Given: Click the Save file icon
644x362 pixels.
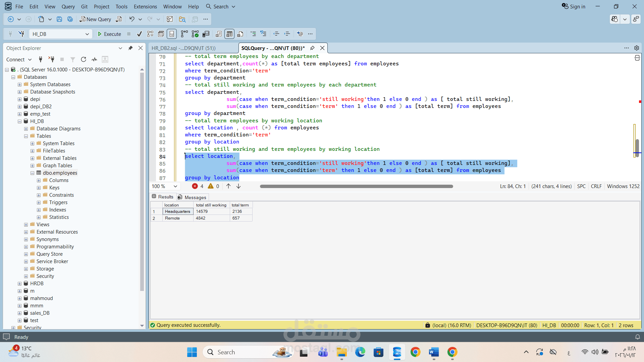Looking at the screenshot, I should click(59, 19).
